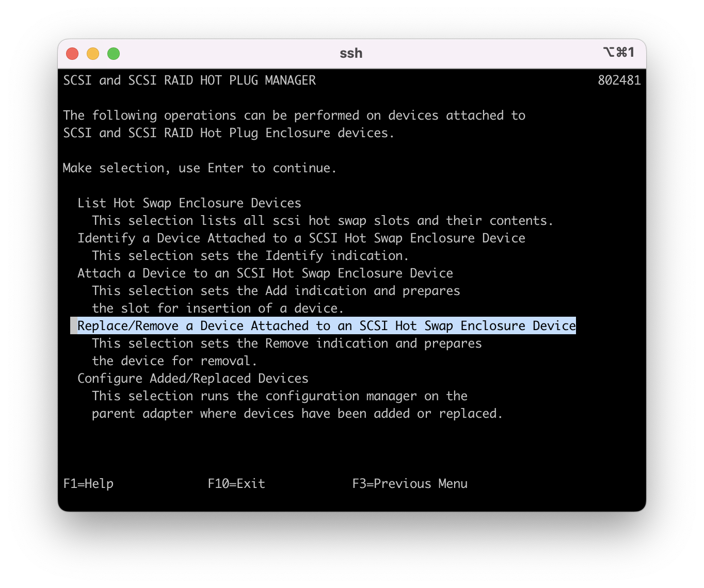704x588 pixels.
Task: Click 'This selection sets the Remove indication' line
Action: coord(287,344)
